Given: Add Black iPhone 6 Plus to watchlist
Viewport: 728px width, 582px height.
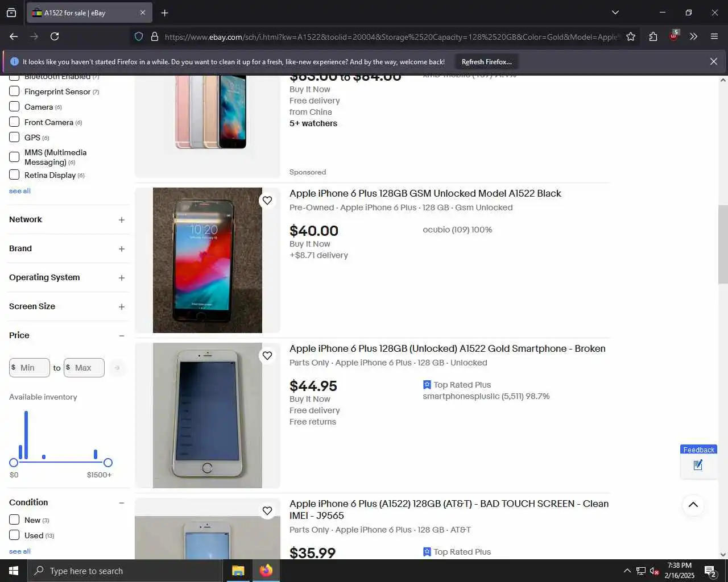Looking at the screenshot, I should pyautogui.click(x=267, y=200).
